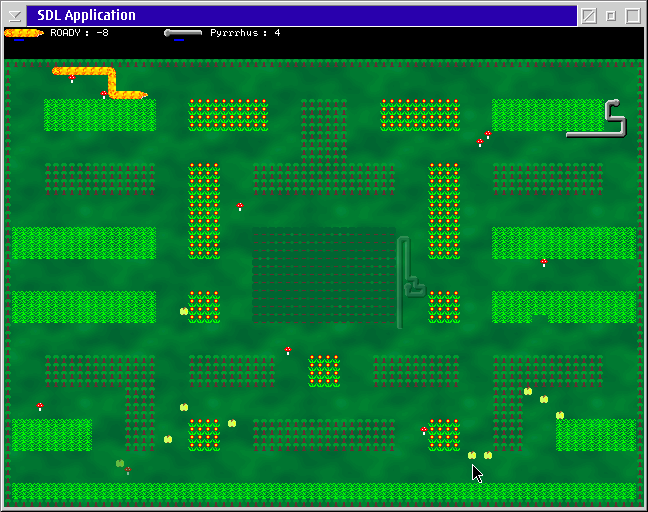The image size is (648, 512).
Task: Click the lone mushroom right of the tall left flowerbed
Action: [240, 207]
